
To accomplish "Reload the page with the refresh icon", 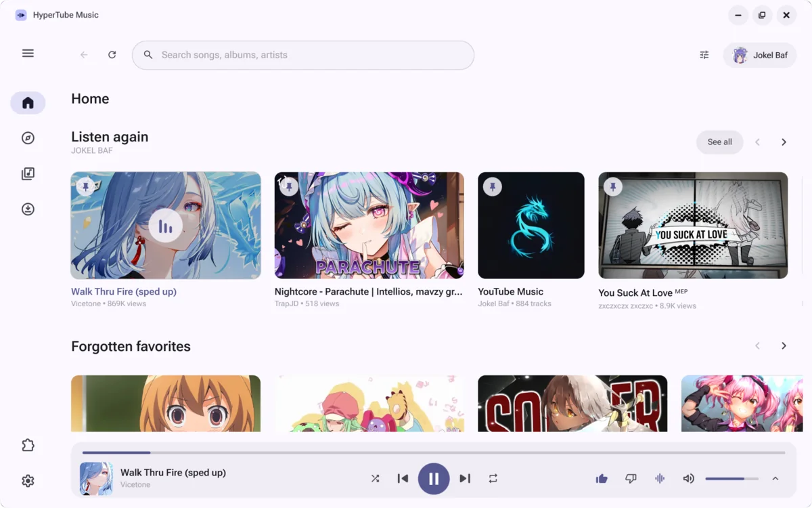I will tap(112, 55).
